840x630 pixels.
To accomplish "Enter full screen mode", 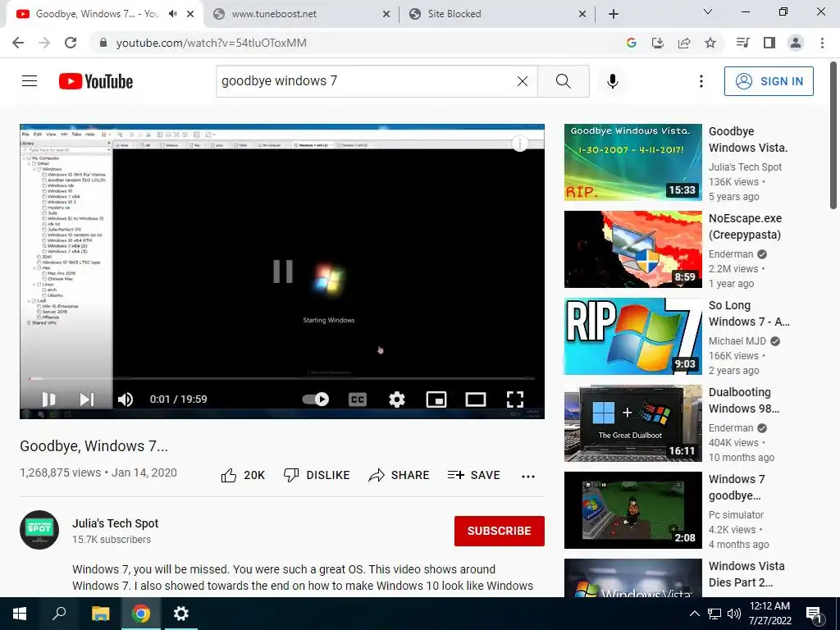I will click(x=515, y=399).
